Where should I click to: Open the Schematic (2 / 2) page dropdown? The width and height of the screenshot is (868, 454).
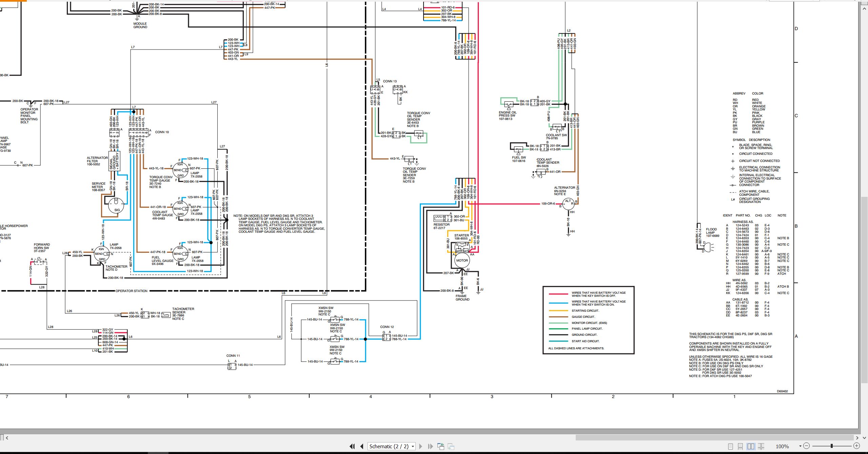click(x=392, y=446)
